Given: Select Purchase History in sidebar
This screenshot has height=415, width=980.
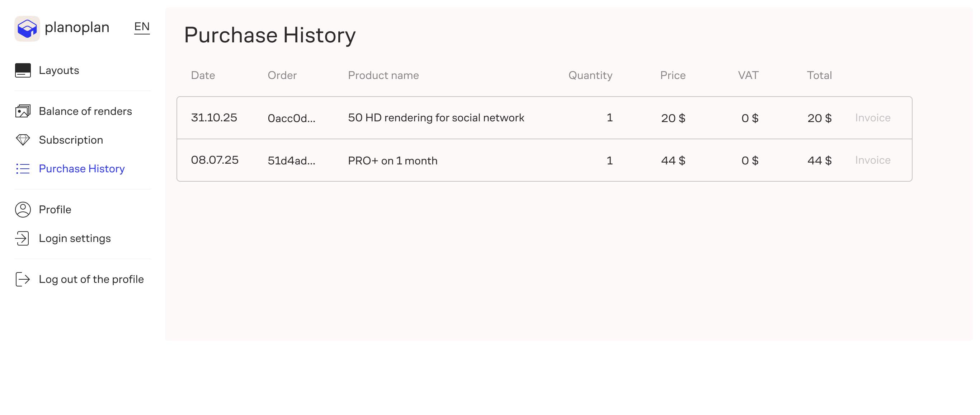Looking at the screenshot, I should coord(82,169).
